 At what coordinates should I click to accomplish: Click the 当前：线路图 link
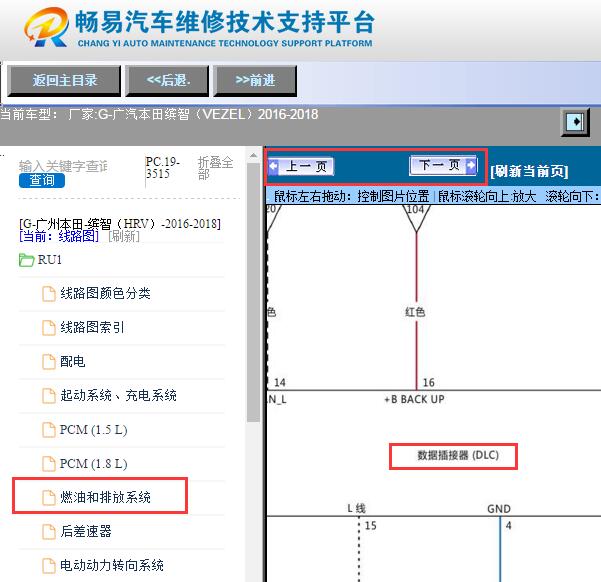tap(59, 236)
